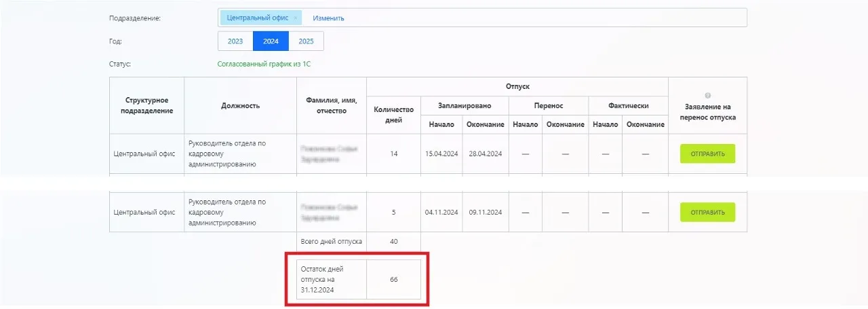The width and height of the screenshot is (868, 309).
Task: Click the Изменить link
Action: tap(328, 18)
